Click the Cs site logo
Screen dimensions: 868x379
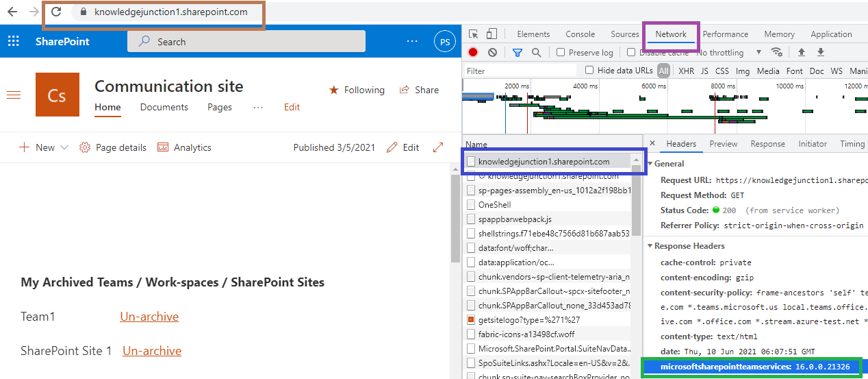pos(58,95)
